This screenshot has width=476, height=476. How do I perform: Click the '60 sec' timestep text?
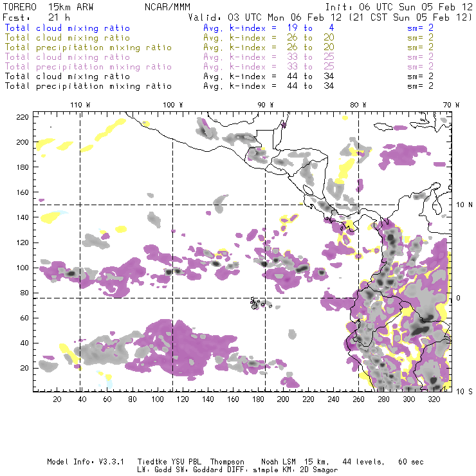[411, 462]
